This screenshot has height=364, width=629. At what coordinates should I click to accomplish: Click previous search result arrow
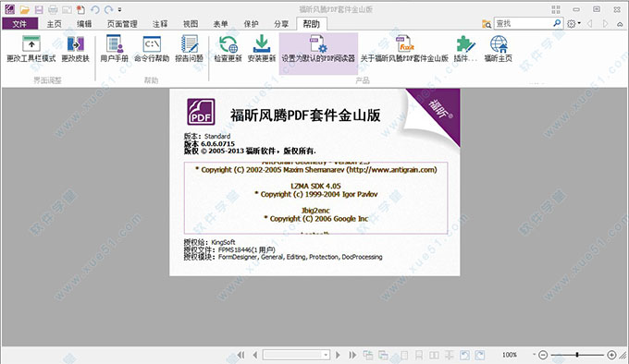click(x=590, y=24)
